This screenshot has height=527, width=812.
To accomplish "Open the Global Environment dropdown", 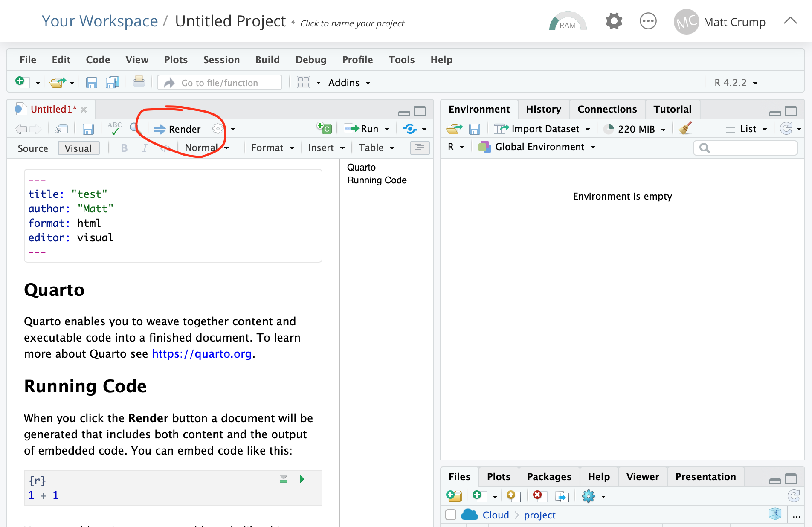I will coord(536,147).
